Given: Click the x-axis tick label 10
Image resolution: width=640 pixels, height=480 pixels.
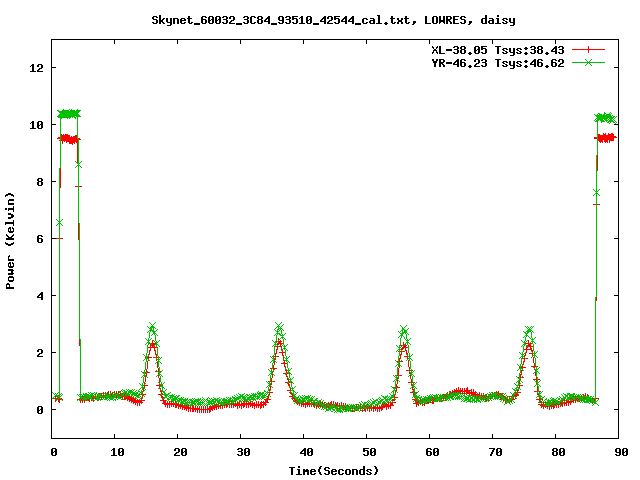Looking at the screenshot, I should (117, 452).
